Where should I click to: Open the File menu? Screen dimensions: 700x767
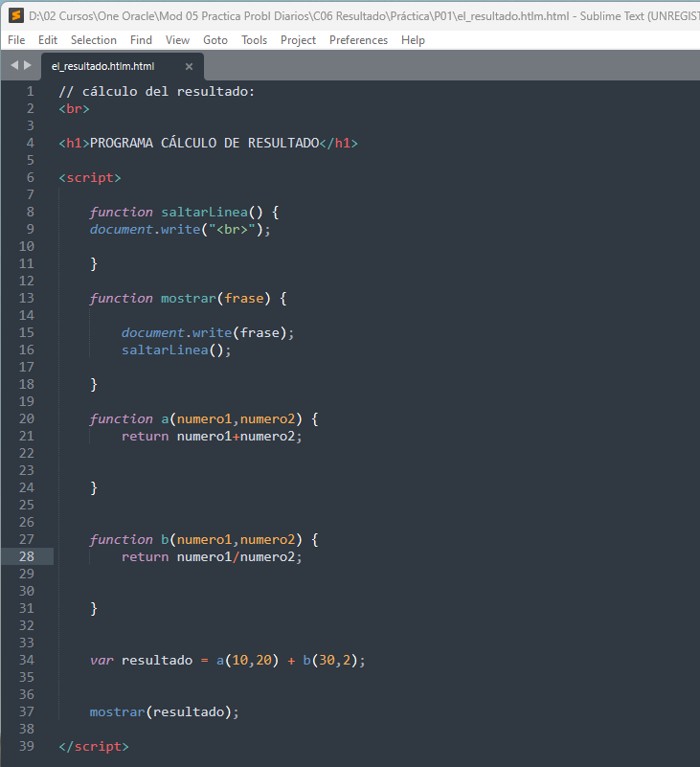pos(16,40)
